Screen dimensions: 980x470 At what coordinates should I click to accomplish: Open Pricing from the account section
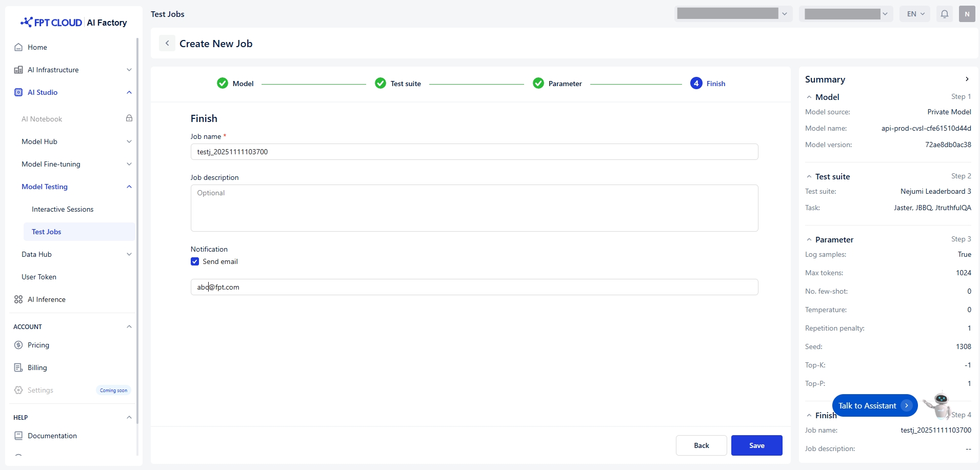click(38, 345)
